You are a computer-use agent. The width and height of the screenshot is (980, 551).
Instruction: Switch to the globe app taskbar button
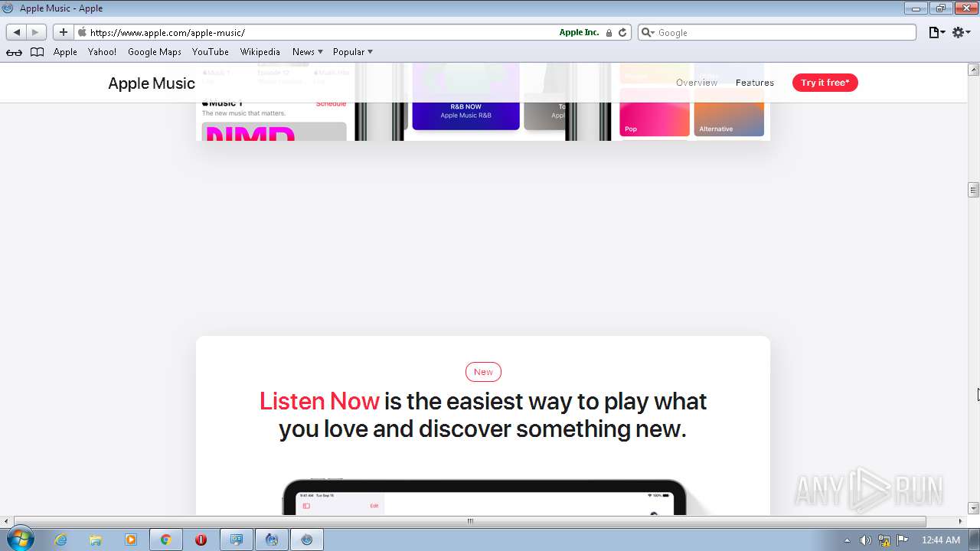272,540
